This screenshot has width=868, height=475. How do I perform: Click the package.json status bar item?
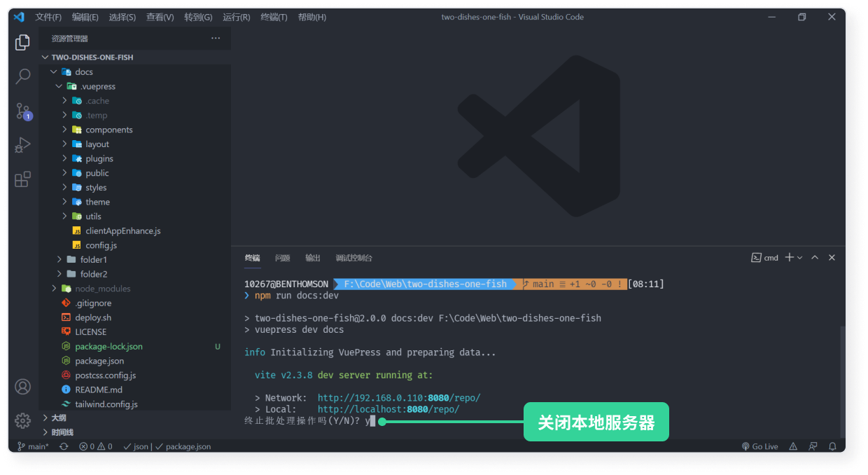click(x=183, y=446)
